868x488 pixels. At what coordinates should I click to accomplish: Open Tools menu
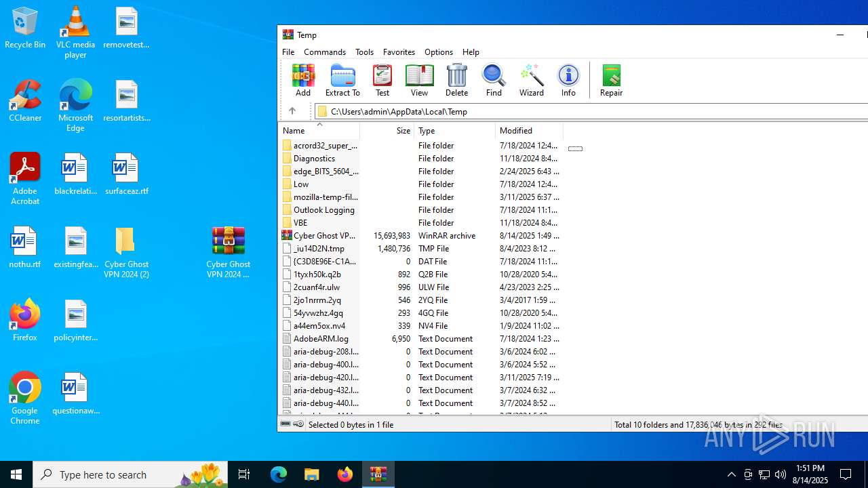pyautogui.click(x=364, y=52)
